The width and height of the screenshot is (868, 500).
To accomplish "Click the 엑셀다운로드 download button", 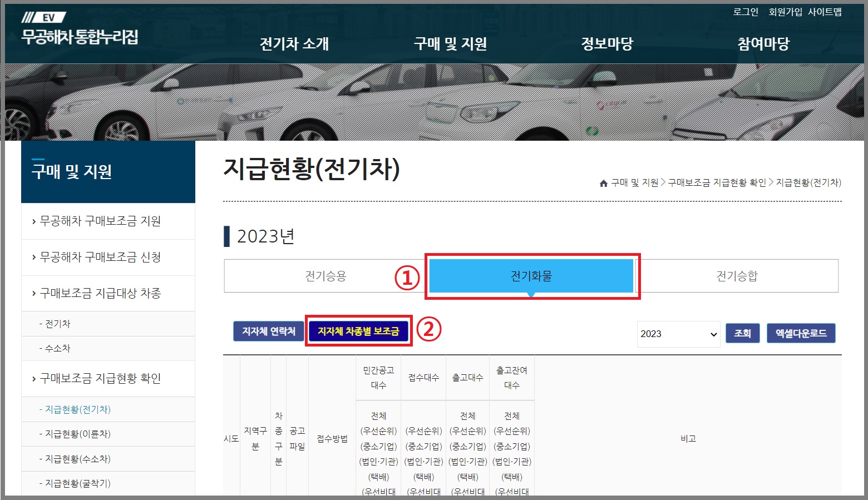I will (801, 333).
